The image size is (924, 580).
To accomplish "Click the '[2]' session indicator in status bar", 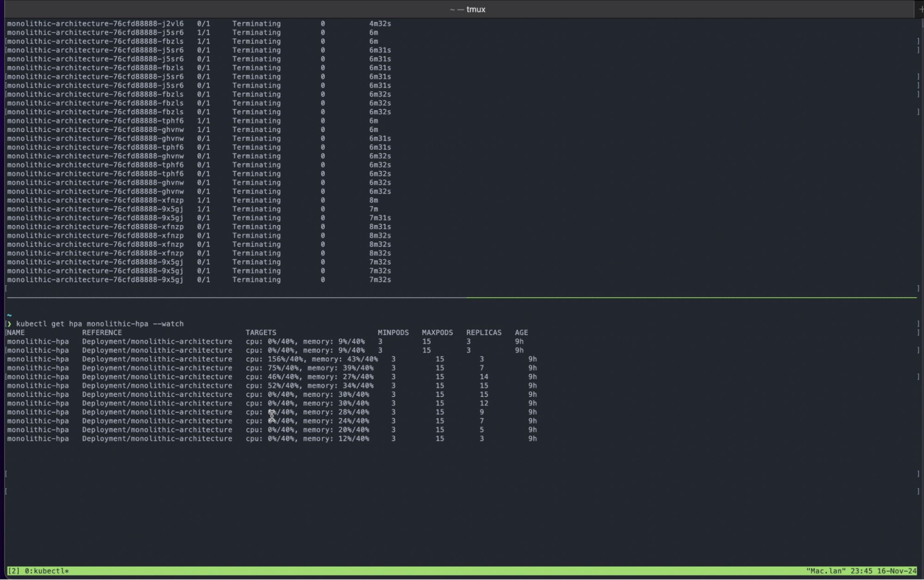I will click(13, 571).
